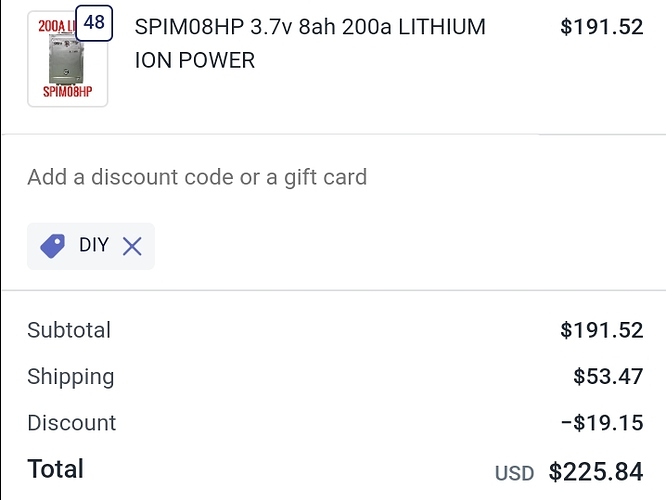Remove the DIY discount code

(x=132, y=246)
